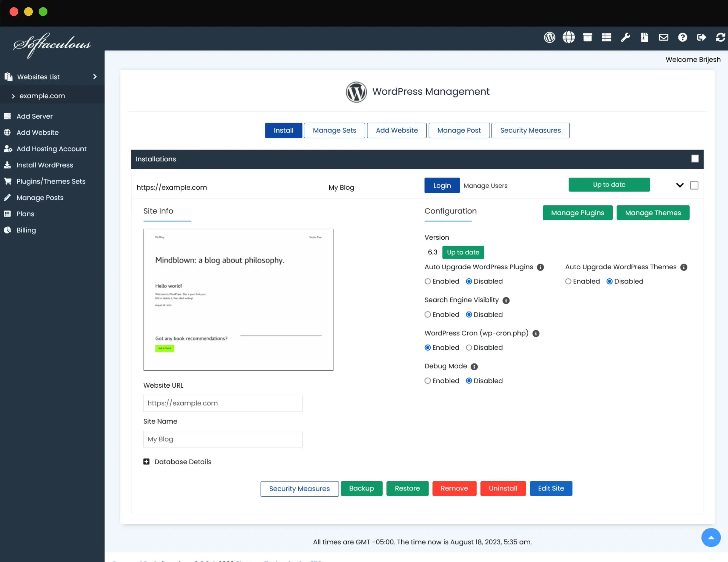728x562 pixels.
Task: Switch to the Manage Sets tab
Action: tap(334, 130)
